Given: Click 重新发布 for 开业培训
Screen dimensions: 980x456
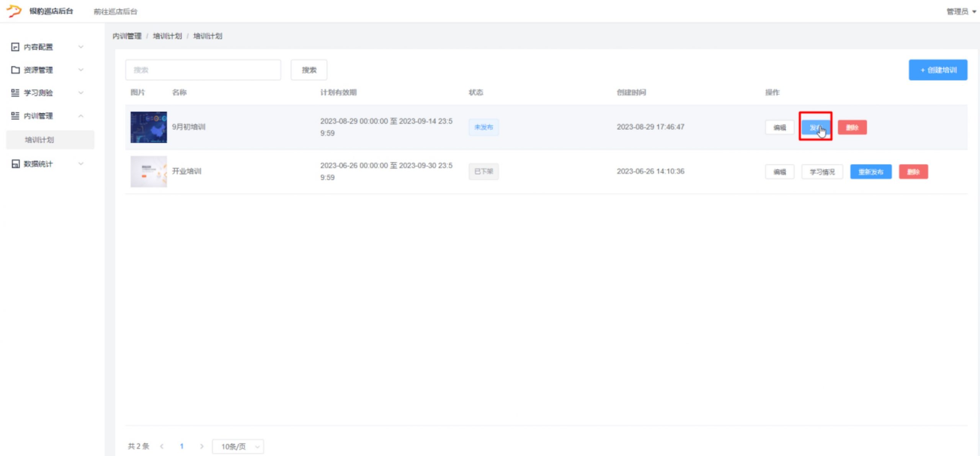Looking at the screenshot, I should 871,172.
